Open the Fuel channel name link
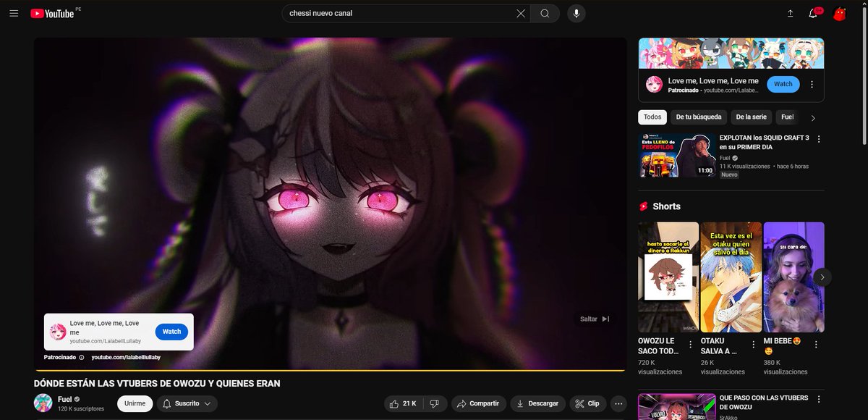 click(64, 400)
